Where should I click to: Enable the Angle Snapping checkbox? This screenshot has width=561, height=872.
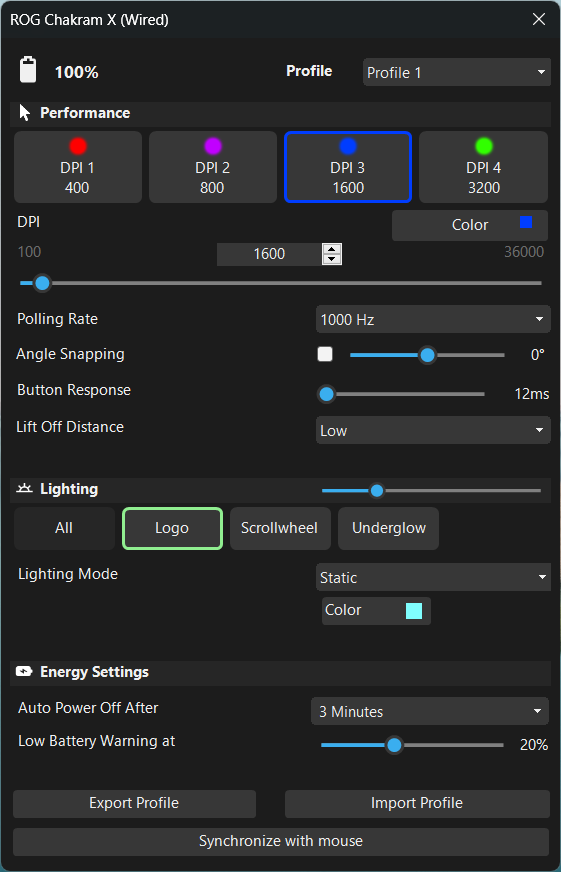coord(325,354)
